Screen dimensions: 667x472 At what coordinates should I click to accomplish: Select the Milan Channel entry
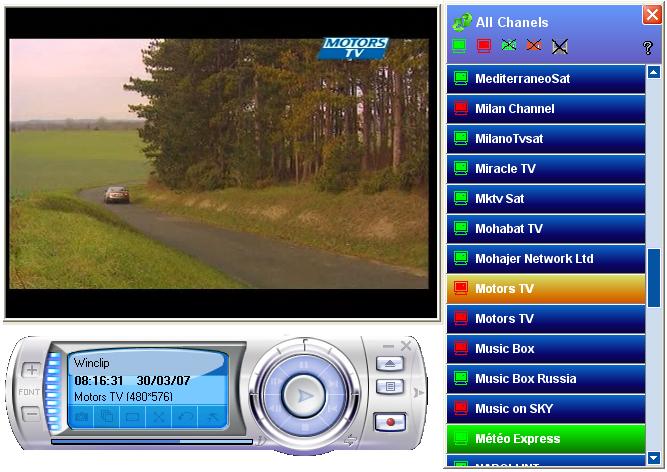[x=546, y=109]
